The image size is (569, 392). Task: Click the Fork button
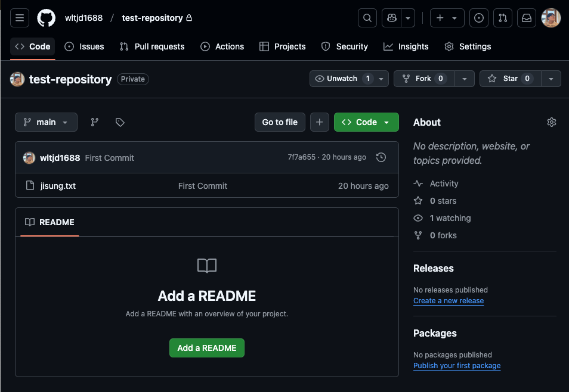click(x=424, y=79)
